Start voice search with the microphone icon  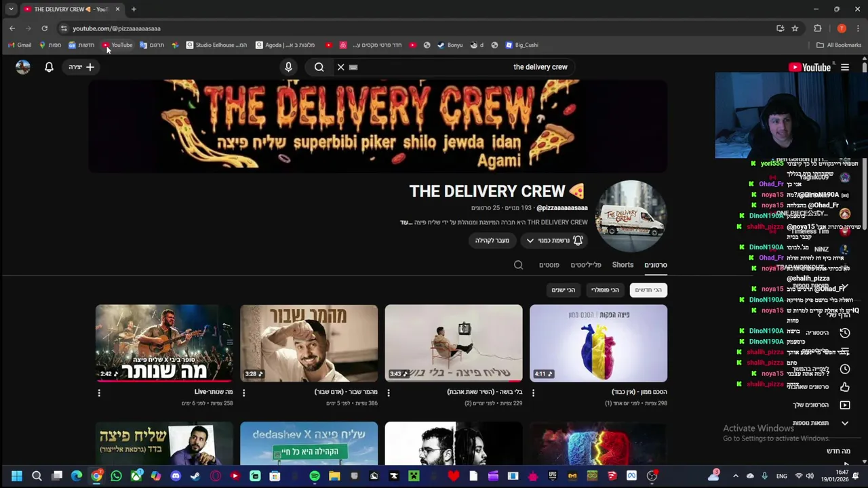[288, 67]
